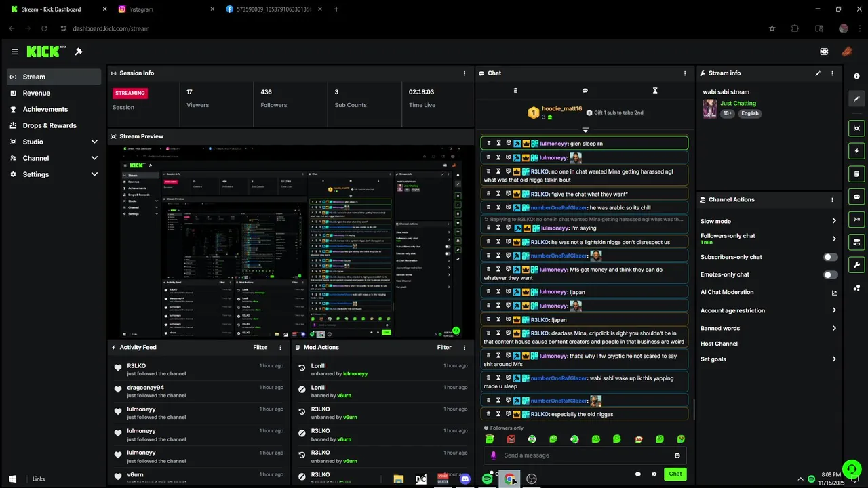Click the lightning bolt icon in right sidebar

click(x=857, y=151)
